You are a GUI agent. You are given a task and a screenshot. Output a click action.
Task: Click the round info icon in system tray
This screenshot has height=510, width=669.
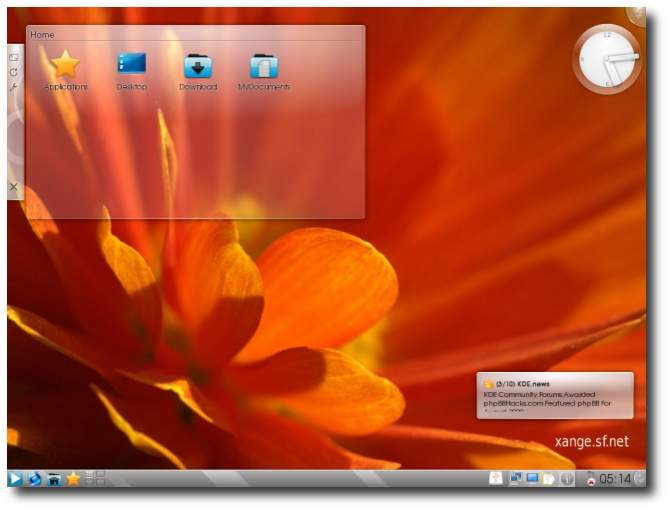(567, 479)
